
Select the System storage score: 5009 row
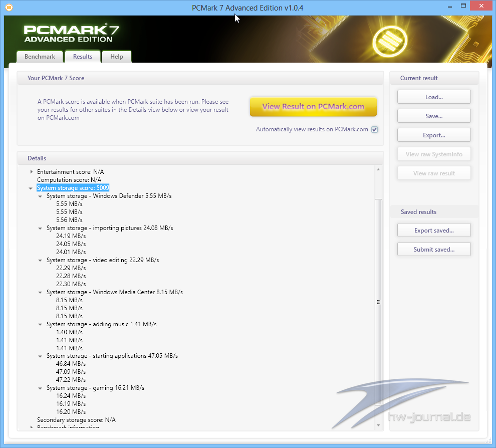pos(73,188)
